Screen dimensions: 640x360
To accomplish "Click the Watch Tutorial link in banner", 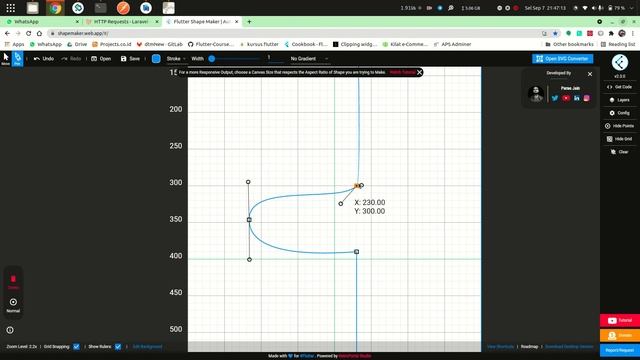I will point(402,72).
